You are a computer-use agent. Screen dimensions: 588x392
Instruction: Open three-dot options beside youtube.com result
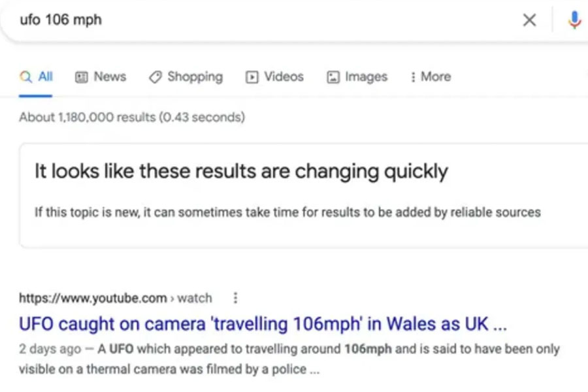click(x=235, y=298)
